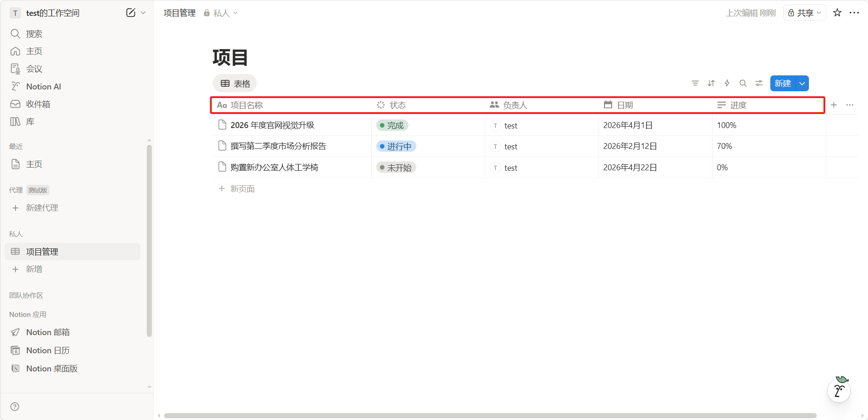
Task: Open the 共享 share dropdown
Action: 804,13
